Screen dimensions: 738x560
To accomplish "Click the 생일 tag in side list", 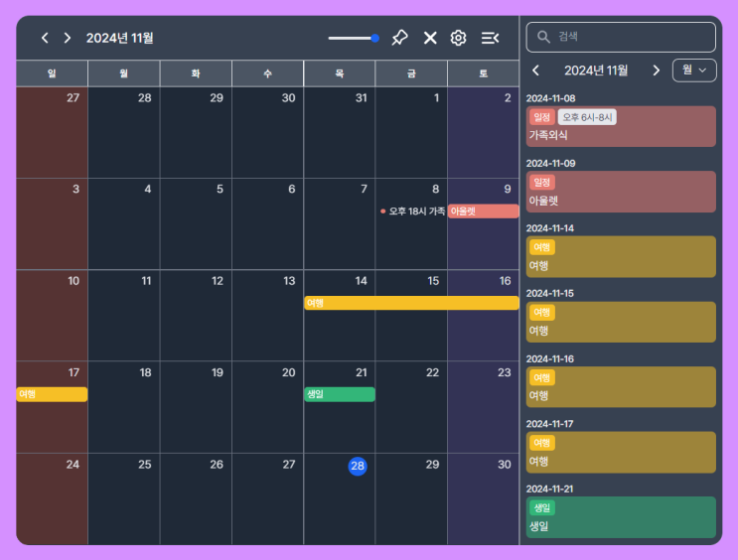I will click(541, 507).
